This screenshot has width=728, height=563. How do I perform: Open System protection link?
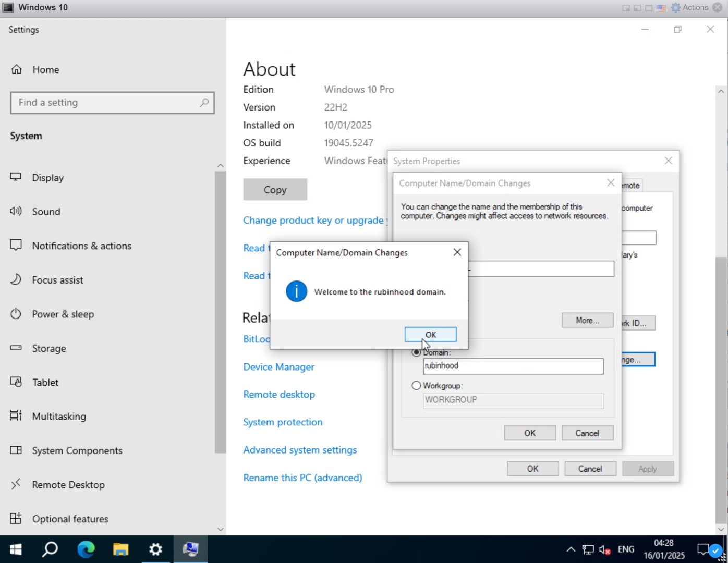coord(283,422)
